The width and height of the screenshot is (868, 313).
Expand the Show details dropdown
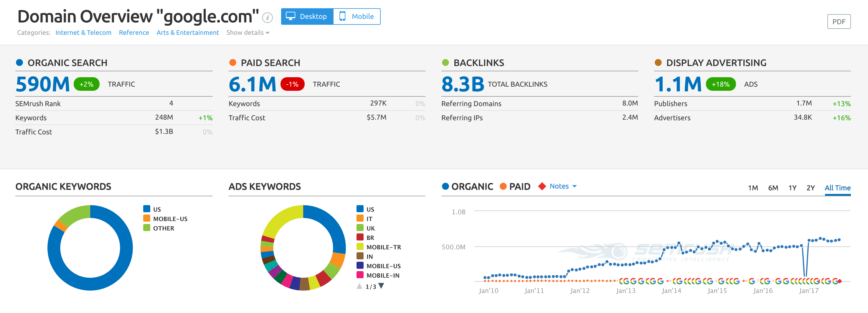coord(248,33)
